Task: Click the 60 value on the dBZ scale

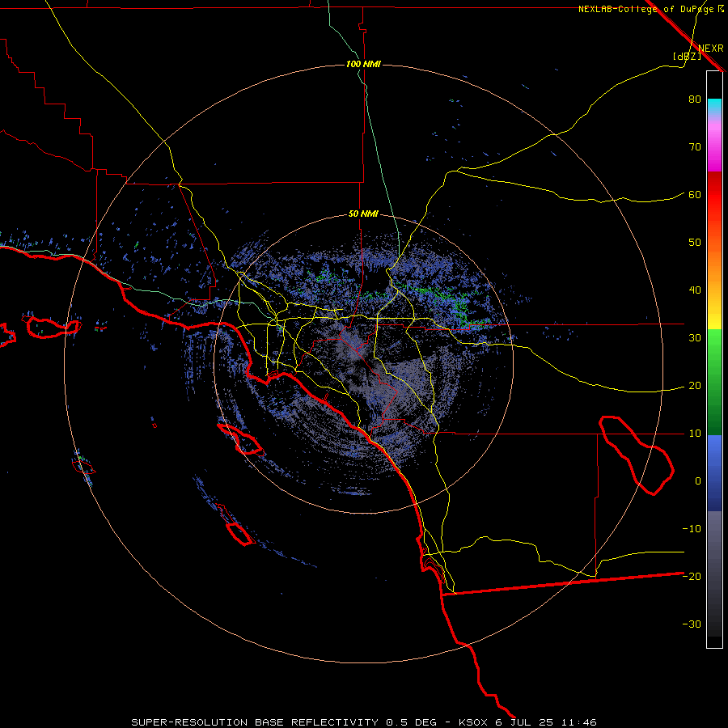Action: pos(695,194)
